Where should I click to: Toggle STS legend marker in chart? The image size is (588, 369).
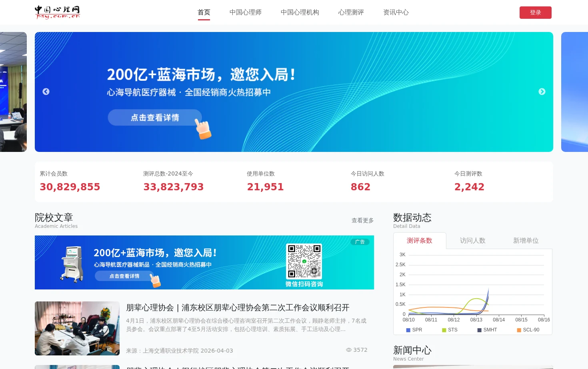coord(444,330)
